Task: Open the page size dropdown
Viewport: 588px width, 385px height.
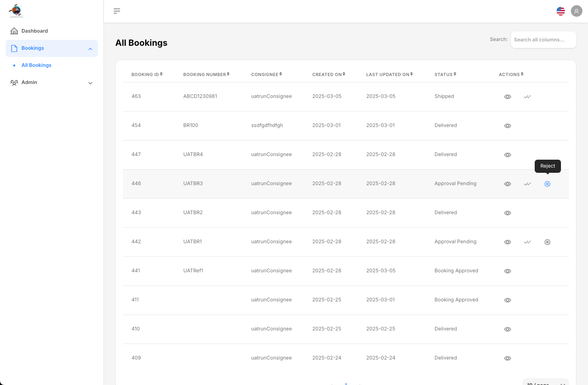Action: coord(545,382)
